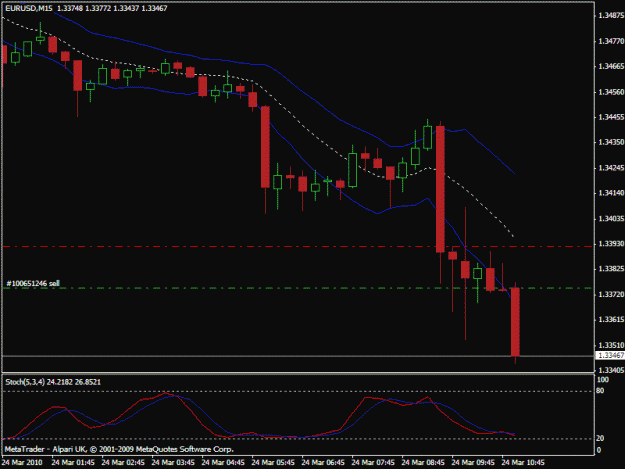The height and width of the screenshot is (469, 625).
Task: Click time axis label 24 Mar 03:45
Action: pos(173,463)
